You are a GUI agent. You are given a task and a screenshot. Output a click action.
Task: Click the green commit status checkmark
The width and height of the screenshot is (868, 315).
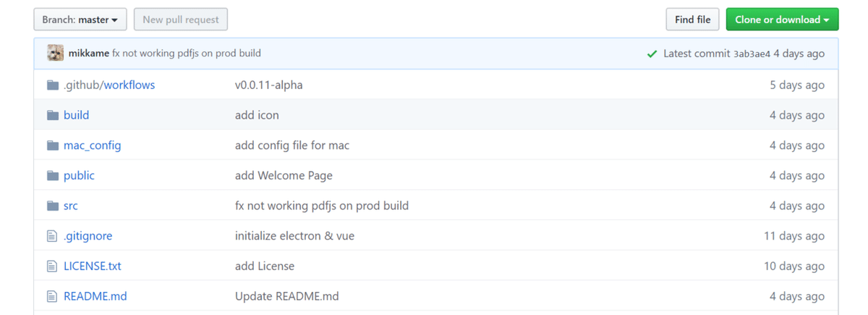pos(652,54)
